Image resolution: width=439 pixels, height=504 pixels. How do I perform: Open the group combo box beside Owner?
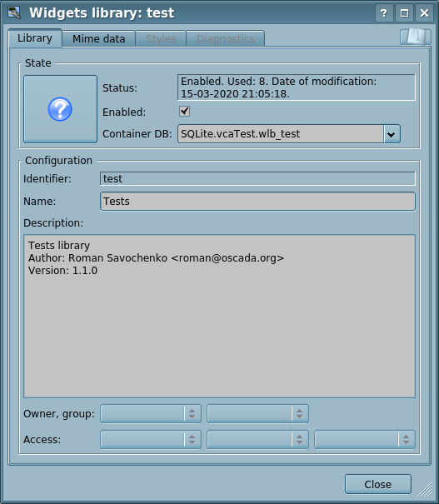click(x=257, y=414)
